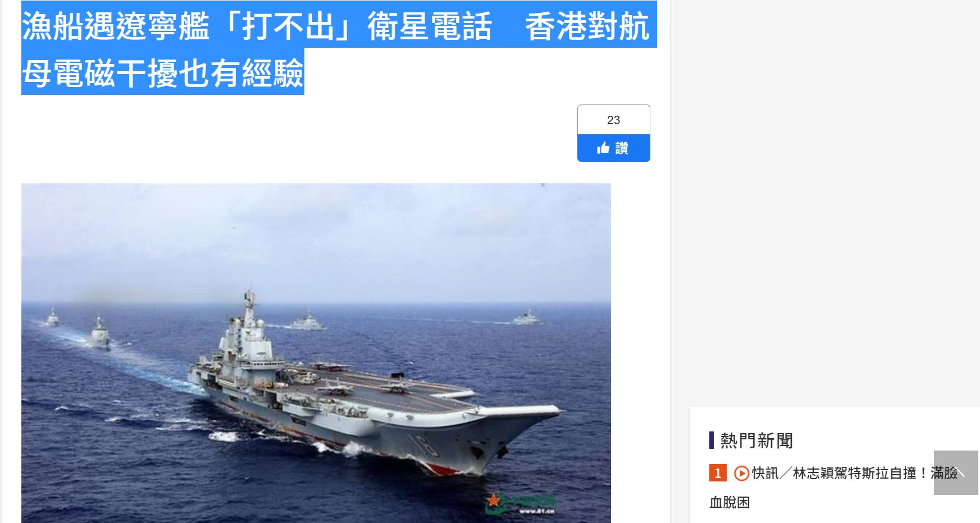Click the like count box showing 23

(613, 120)
